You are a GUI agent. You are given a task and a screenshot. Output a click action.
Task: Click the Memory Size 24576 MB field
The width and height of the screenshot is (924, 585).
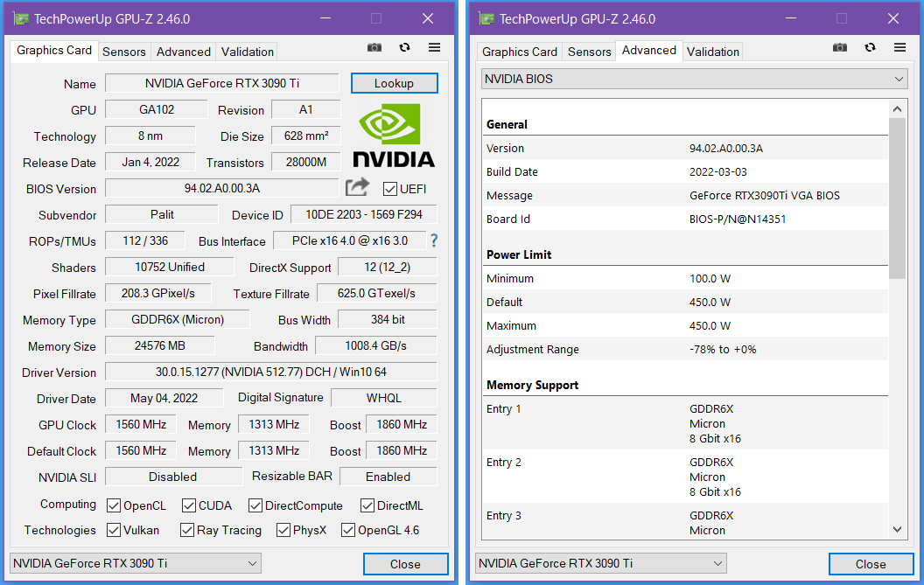(x=160, y=345)
